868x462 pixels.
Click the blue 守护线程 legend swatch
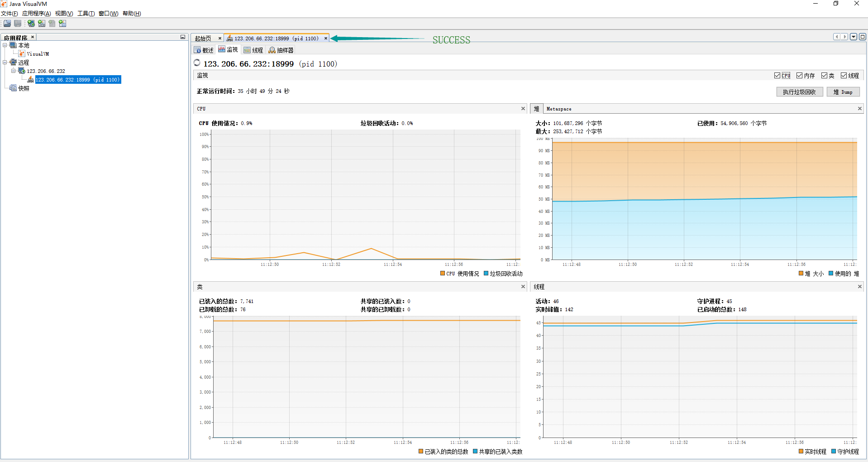pyautogui.click(x=834, y=452)
